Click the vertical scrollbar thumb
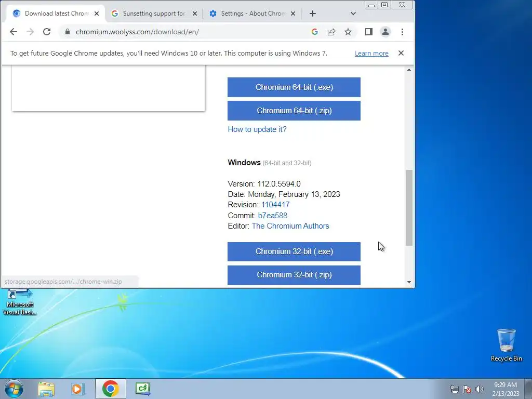This screenshot has width=532, height=399. tap(409, 208)
